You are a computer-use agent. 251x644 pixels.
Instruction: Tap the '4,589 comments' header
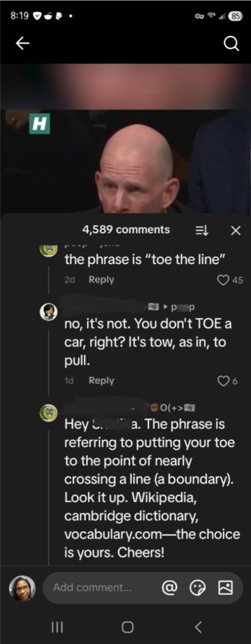pos(126,230)
